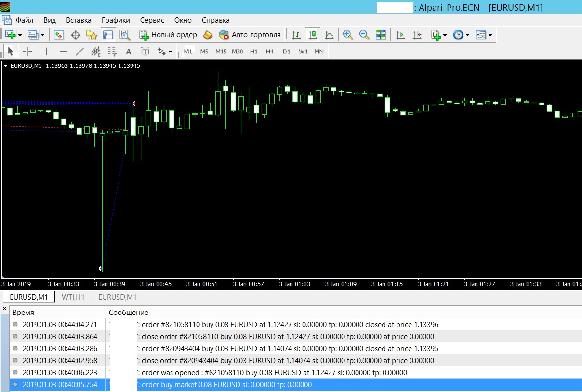Viewport: 582px width, 392px height.
Task: Click the New Chart icon
Action: (11, 35)
